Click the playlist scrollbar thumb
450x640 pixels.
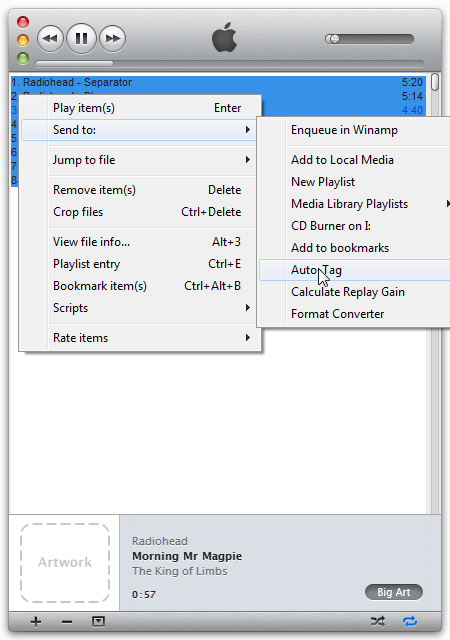coord(435,82)
